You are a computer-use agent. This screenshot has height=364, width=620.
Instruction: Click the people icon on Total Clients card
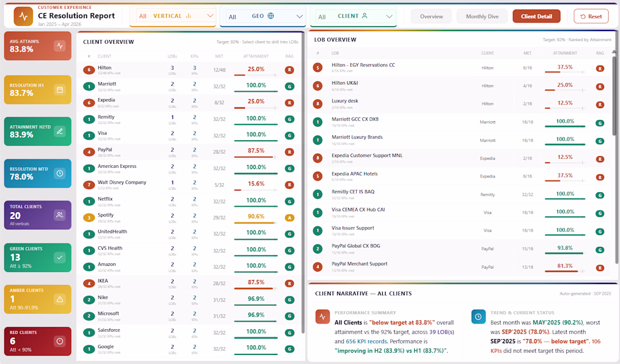60,215
